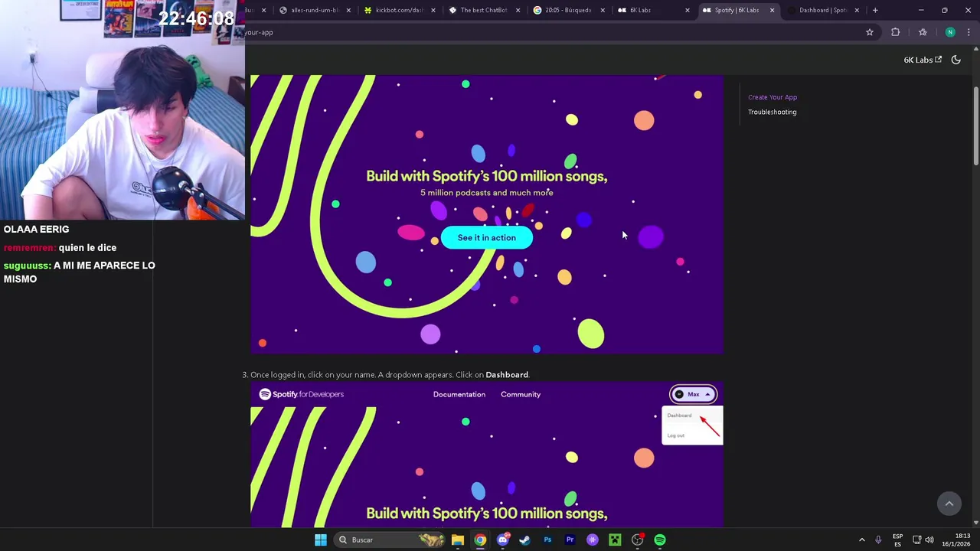
Task: Show hidden system tray icons
Action: tap(861, 540)
